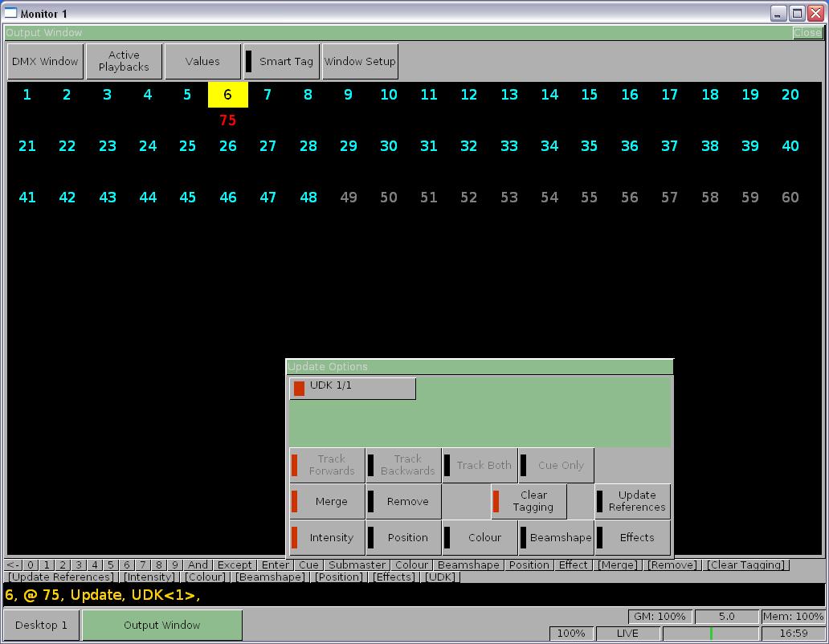829x644 pixels.
Task: Select channel 6 highlighted in yellow
Action: tap(228, 95)
